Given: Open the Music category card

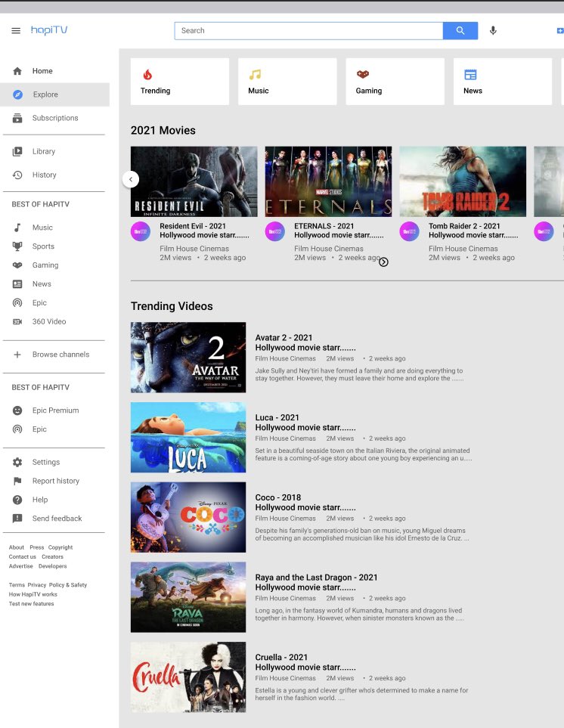Looking at the screenshot, I should pos(287,81).
